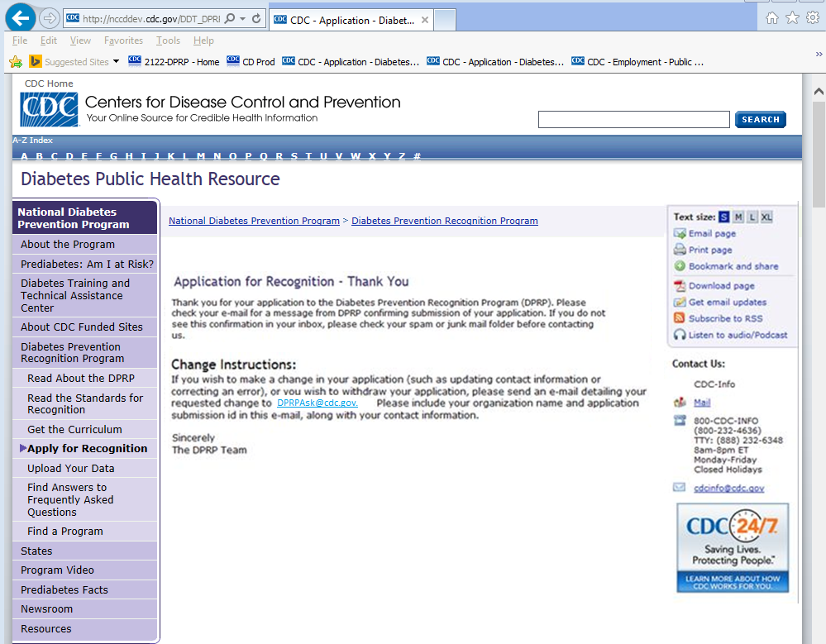Show more favorites with the chevron
This screenshot has width=826, height=644.
tap(819, 54)
